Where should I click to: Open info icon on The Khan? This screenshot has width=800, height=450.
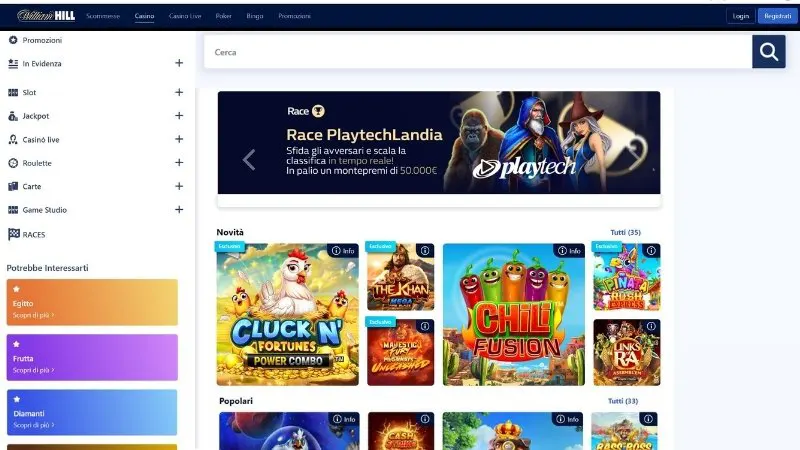click(424, 250)
